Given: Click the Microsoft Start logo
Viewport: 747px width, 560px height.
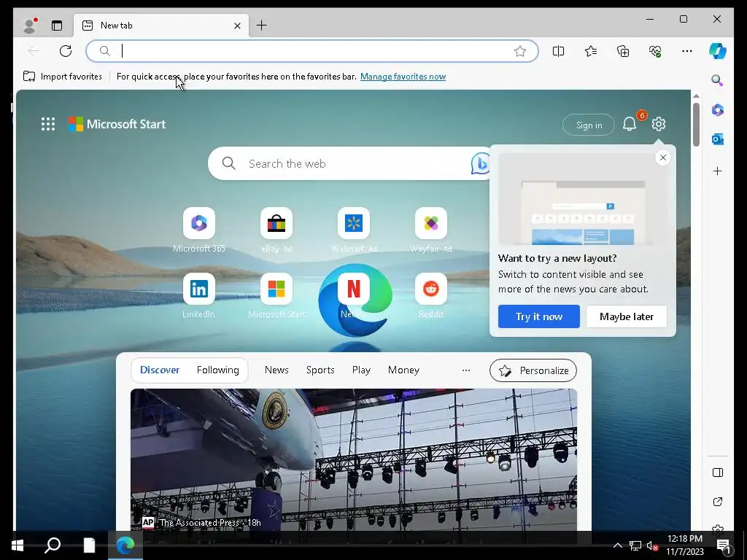Looking at the screenshot, I should [117, 124].
